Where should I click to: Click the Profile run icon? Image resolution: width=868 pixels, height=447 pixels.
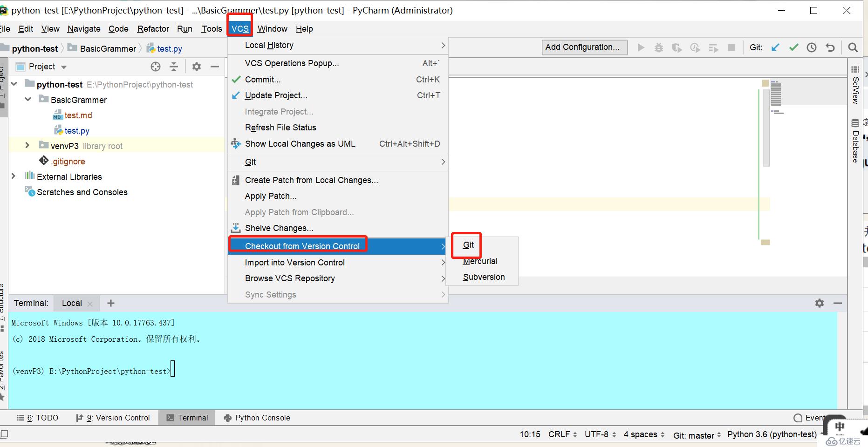[695, 47]
